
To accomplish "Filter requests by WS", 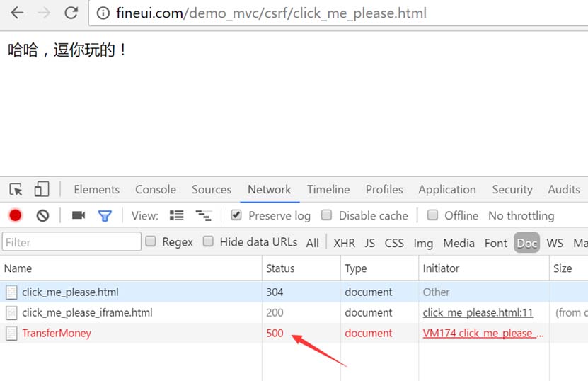I will (x=555, y=243).
